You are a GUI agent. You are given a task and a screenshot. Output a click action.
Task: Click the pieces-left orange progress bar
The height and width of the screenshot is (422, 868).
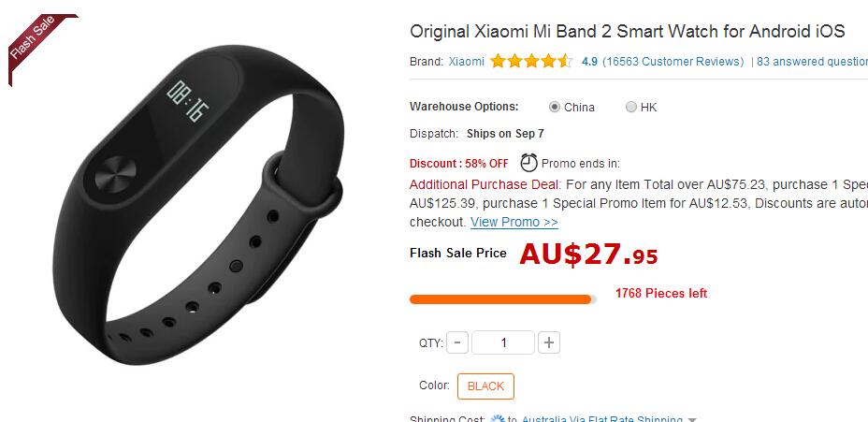click(503, 299)
